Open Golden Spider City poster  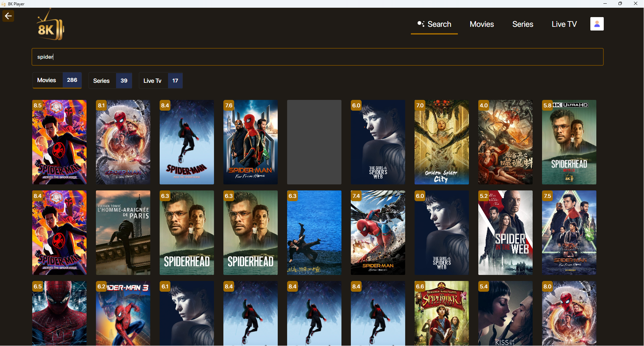click(442, 142)
